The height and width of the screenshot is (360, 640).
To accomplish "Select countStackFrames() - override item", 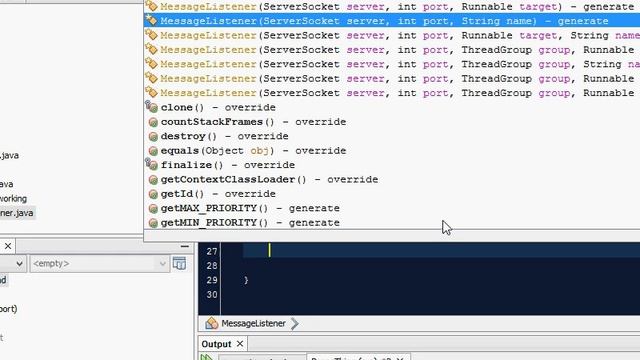I will coord(392,122).
